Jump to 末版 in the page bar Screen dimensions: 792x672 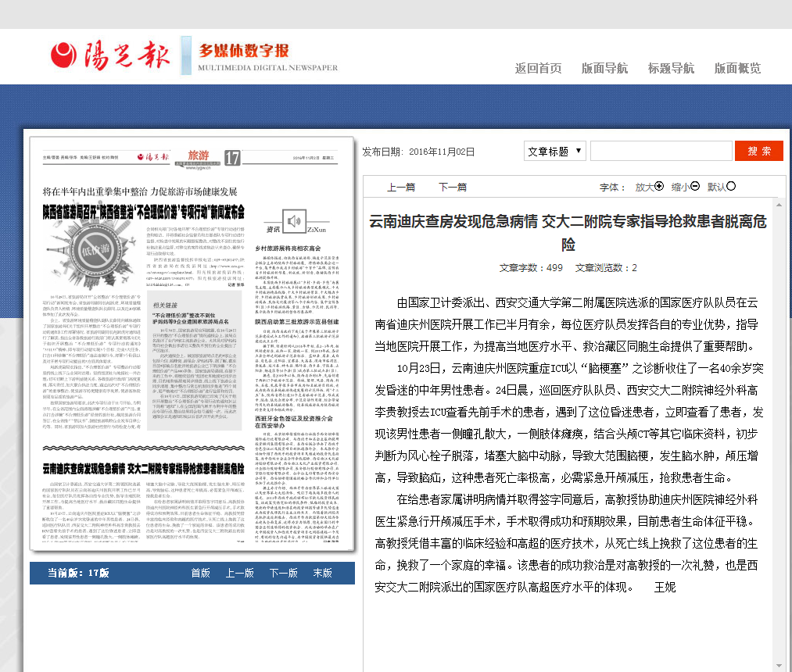point(322,573)
